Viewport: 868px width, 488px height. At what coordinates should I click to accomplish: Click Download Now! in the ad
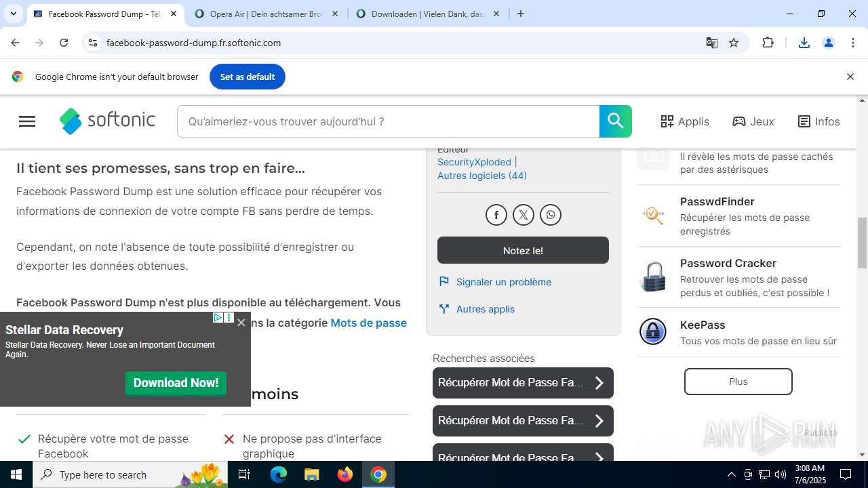point(176,383)
